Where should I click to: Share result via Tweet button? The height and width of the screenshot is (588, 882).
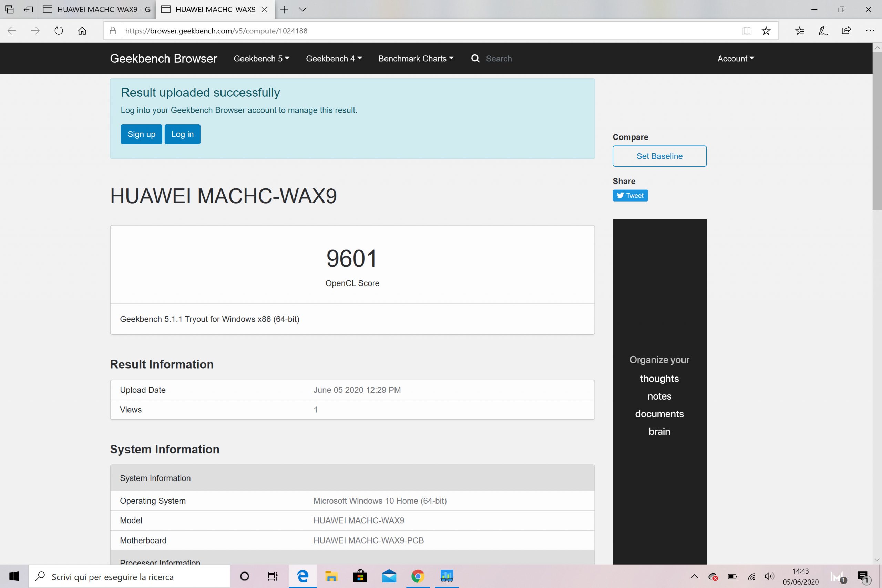click(630, 195)
